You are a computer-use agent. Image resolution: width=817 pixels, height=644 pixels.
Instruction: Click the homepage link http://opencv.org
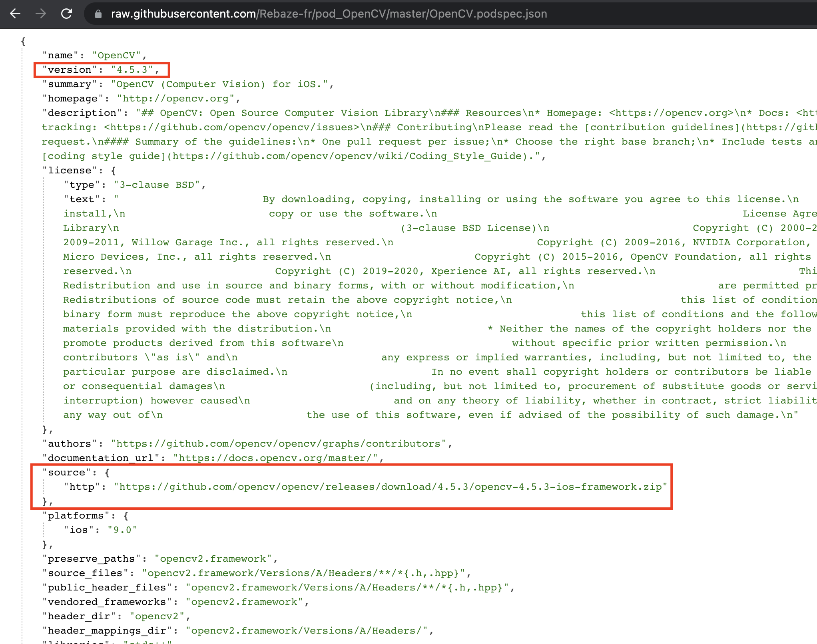[177, 98]
